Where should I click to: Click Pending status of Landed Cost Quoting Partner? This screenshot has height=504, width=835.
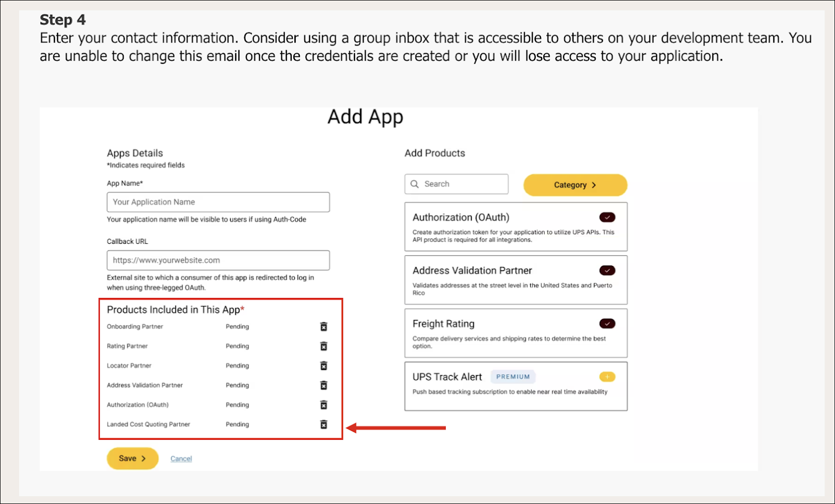[237, 424]
